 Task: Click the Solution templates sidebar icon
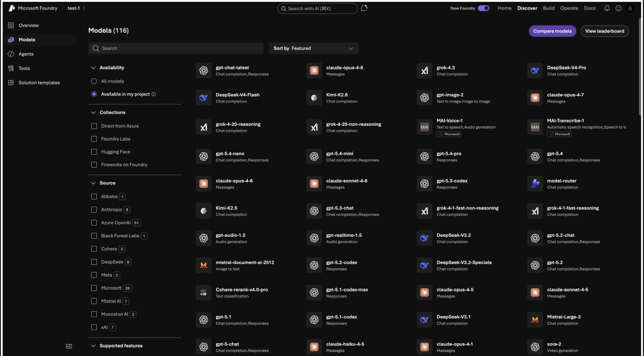pos(11,83)
